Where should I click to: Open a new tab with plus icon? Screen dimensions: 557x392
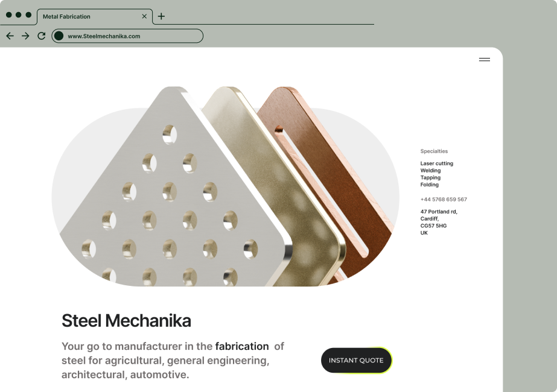(161, 16)
